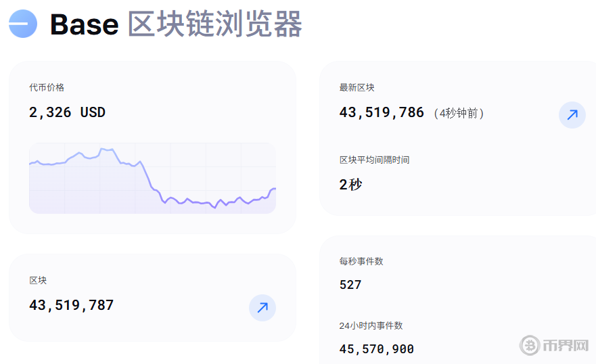Click the "527" events value
Viewport: 596px width, 364px height.
click(x=350, y=285)
